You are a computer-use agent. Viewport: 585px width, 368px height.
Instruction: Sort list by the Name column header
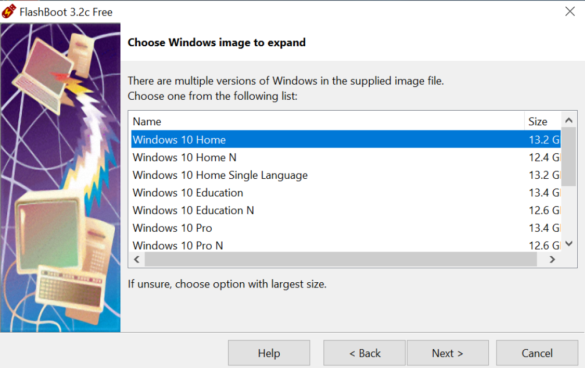(x=328, y=121)
